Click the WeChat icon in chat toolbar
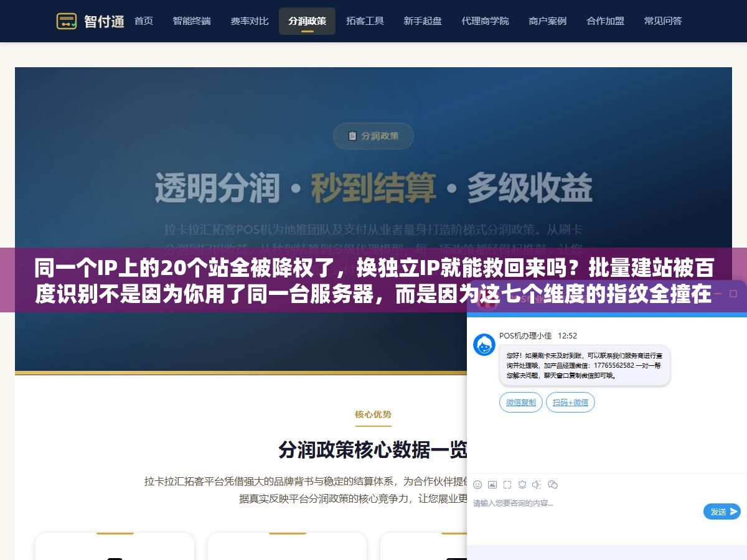Screen dimensions: 747x560 [x=552, y=485]
